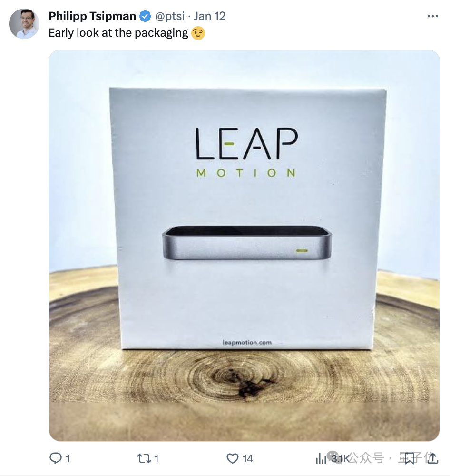Click the retweet arrows icon
The height and width of the screenshot is (476, 450).
143,458
